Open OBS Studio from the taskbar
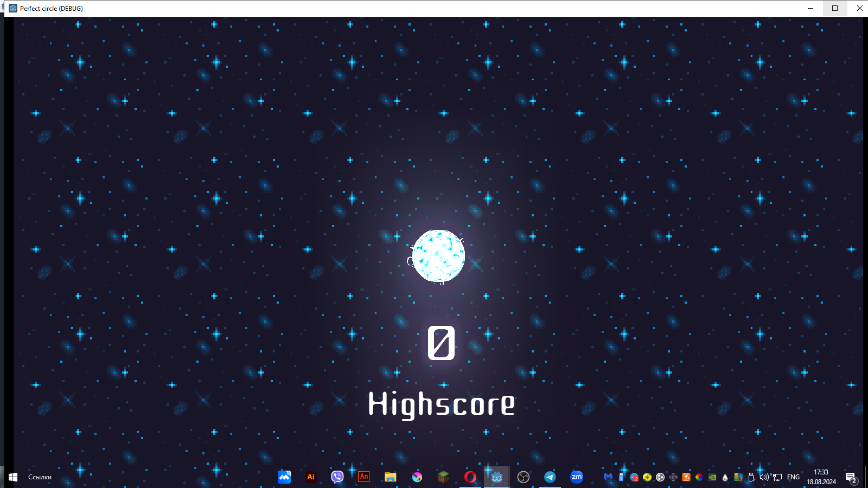 coord(524,477)
